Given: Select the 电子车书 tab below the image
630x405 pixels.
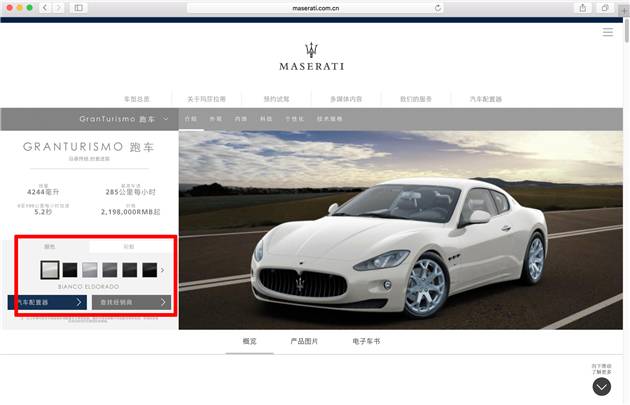Looking at the screenshot, I should point(366,342).
